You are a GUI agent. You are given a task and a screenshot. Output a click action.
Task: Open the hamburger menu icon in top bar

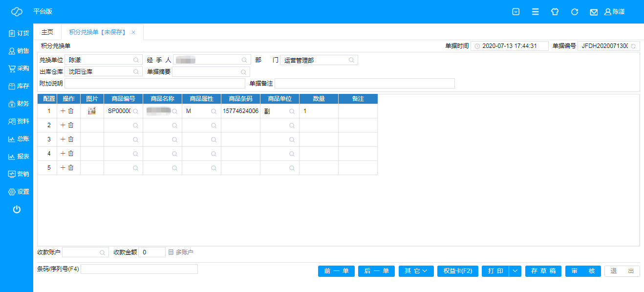536,12
